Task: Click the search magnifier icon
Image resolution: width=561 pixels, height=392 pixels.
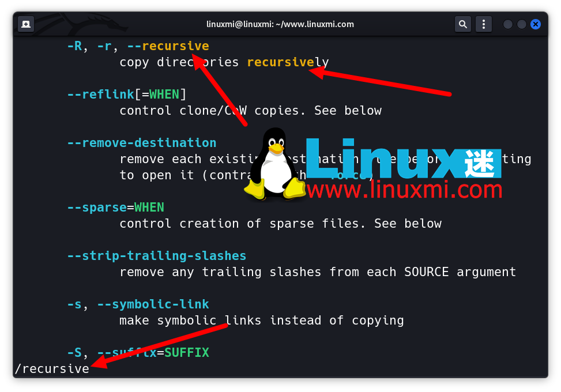Action: 462,24
